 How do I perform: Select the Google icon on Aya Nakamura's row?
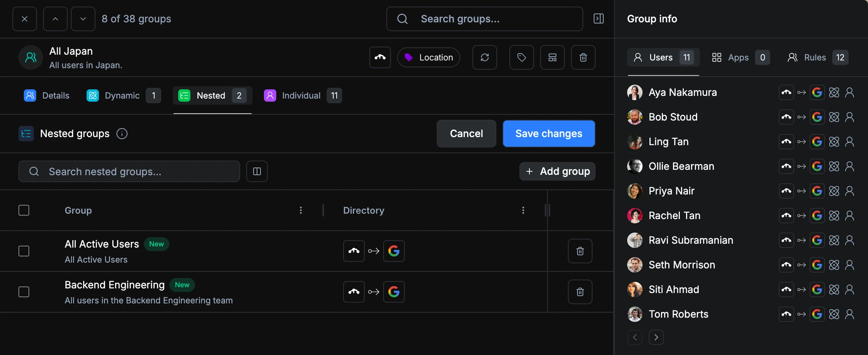click(x=818, y=92)
